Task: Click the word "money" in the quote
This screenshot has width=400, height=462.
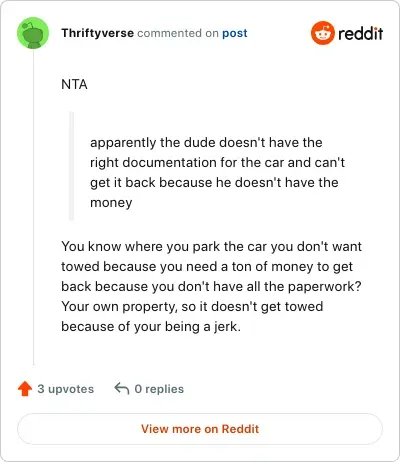Action: (111, 203)
